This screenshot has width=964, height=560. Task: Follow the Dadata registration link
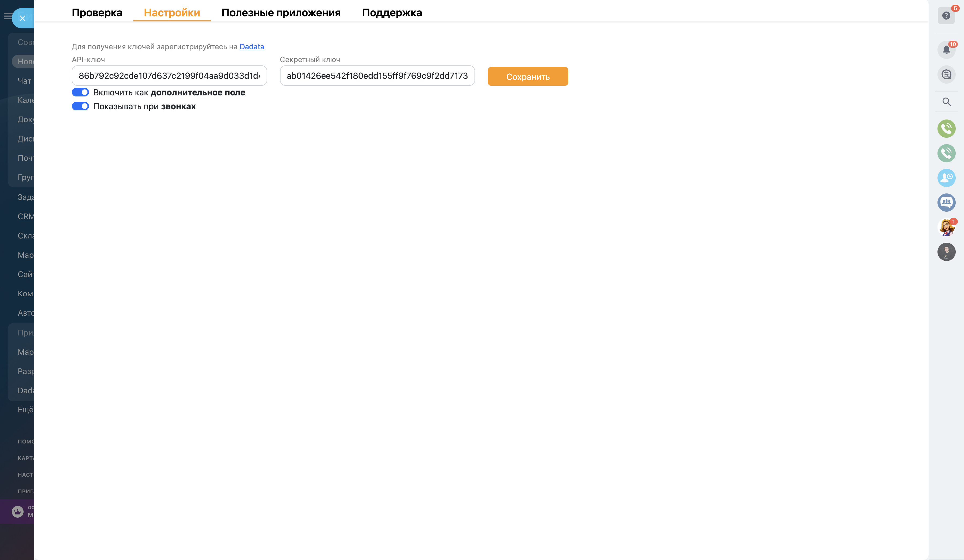click(252, 47)
